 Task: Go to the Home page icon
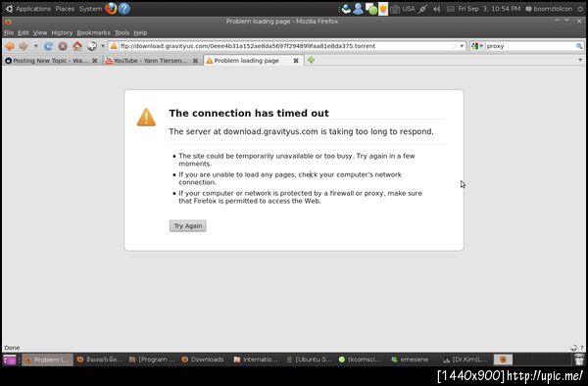tap(77, 46)
